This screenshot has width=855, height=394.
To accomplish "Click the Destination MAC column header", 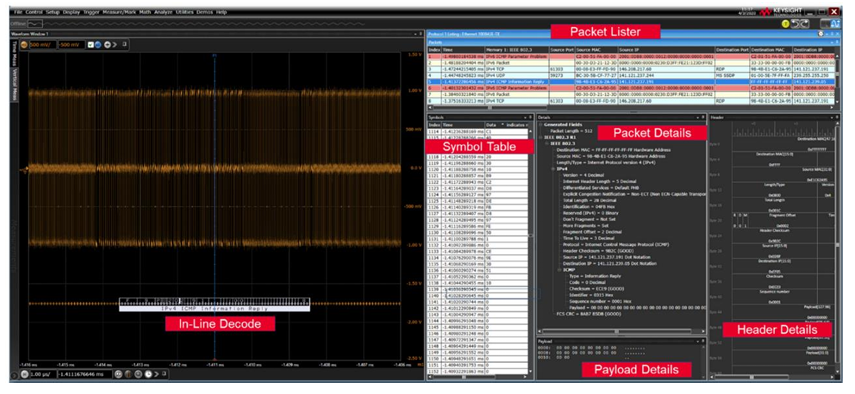I will point(771,50).
